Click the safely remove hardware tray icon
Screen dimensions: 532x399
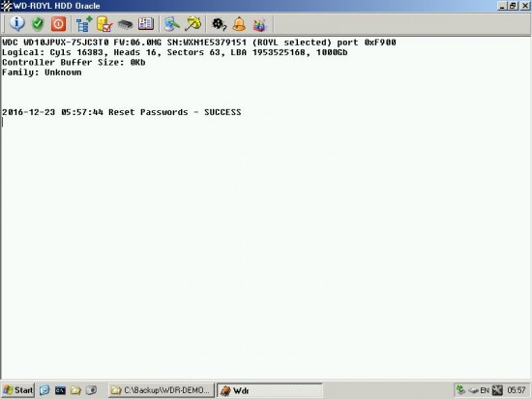473,390
